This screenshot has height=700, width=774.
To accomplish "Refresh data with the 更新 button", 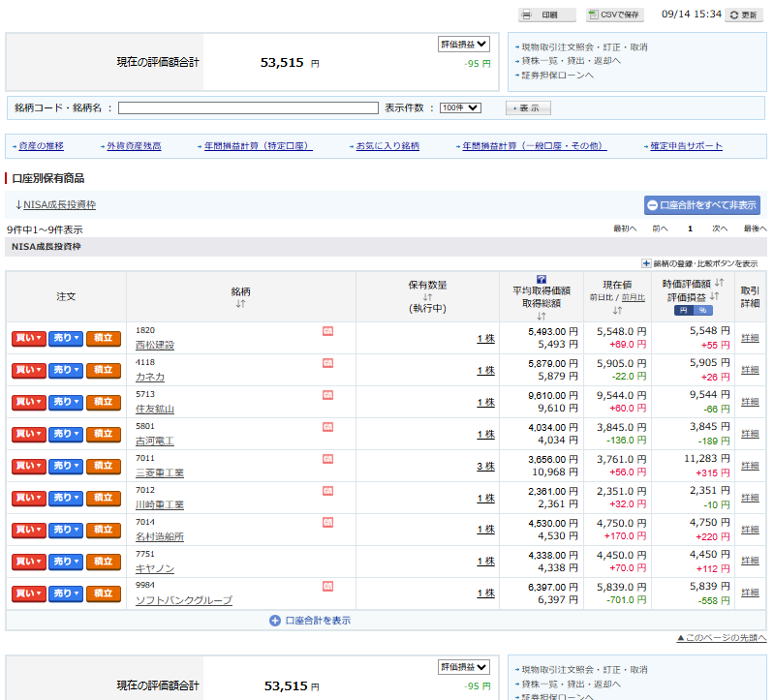I will click(744, 15).
